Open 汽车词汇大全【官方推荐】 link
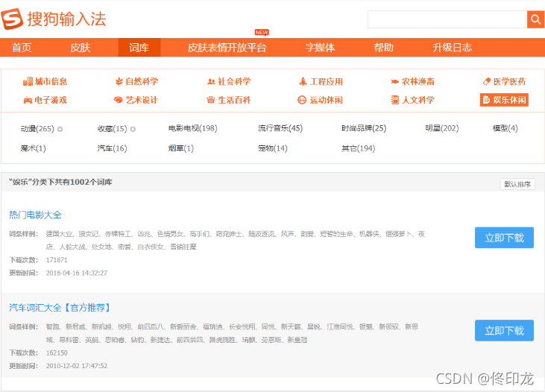 pos(60,308)
